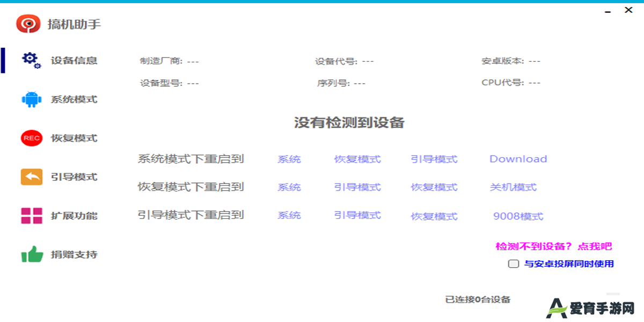The height and width of the screenshot is (322, 644).
Task: Click the 序列号 value field
Action: [360, 83]
